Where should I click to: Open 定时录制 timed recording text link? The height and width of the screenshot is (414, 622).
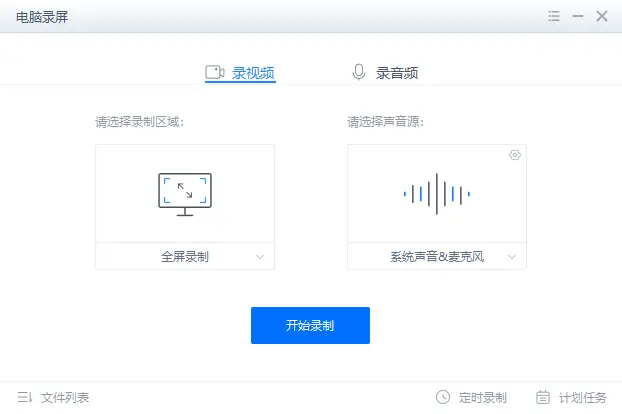coord(483,397)
